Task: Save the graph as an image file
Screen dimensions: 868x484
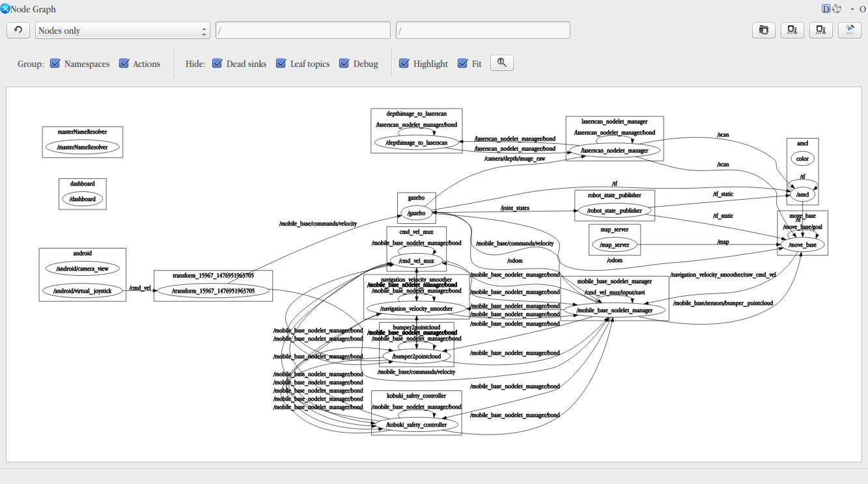Action: click(849, 30)
